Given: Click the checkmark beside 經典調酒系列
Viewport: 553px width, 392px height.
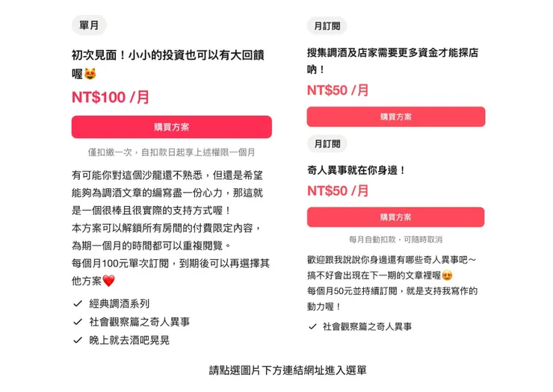Looking at the screenshot, I should tap(78, 304).
